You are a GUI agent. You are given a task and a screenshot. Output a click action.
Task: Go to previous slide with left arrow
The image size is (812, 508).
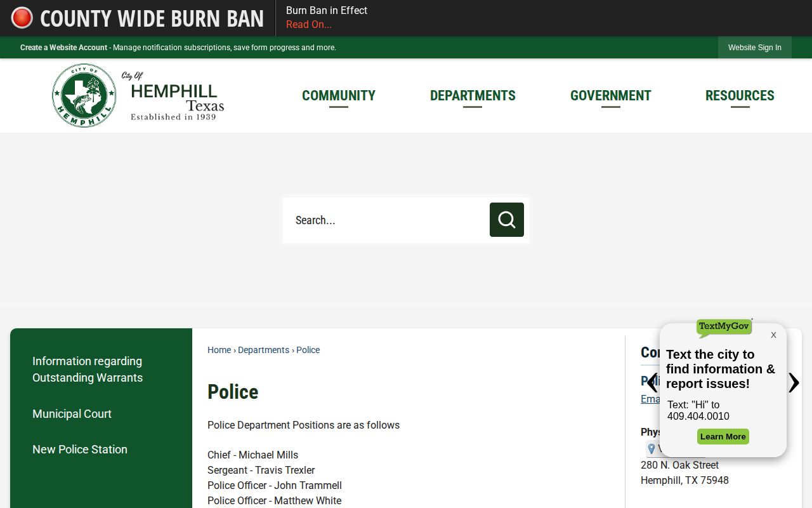(652, 383)
